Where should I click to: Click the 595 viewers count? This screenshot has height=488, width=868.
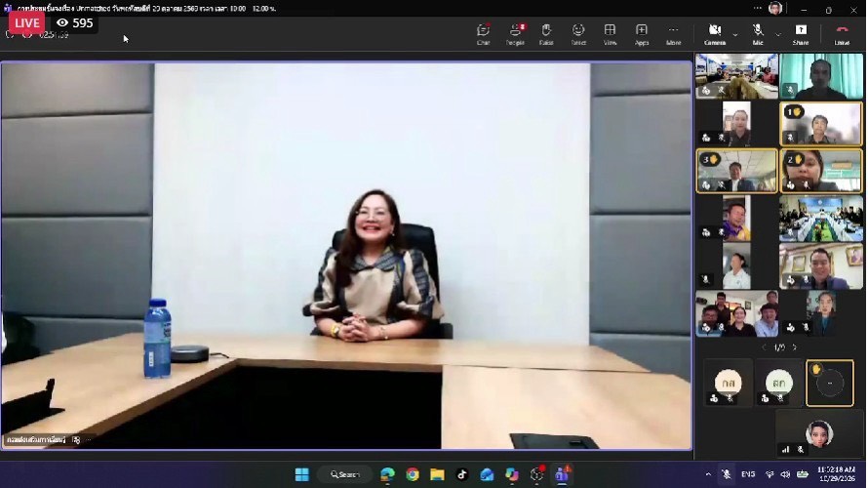[x=75, y=22]
